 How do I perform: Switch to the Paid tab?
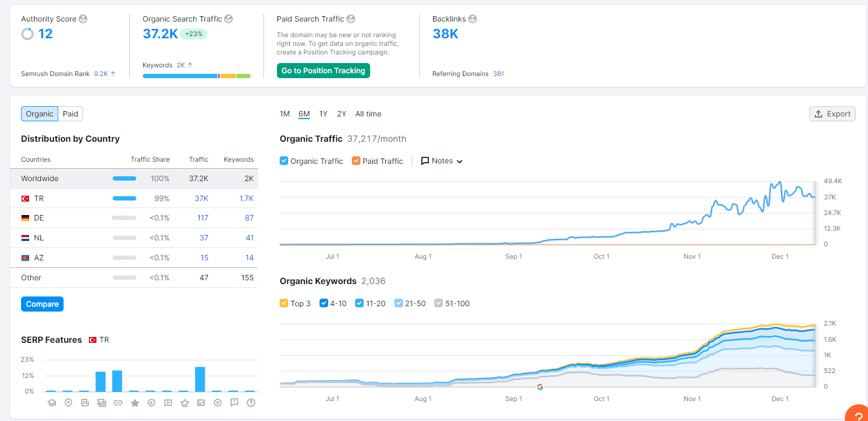71,114
